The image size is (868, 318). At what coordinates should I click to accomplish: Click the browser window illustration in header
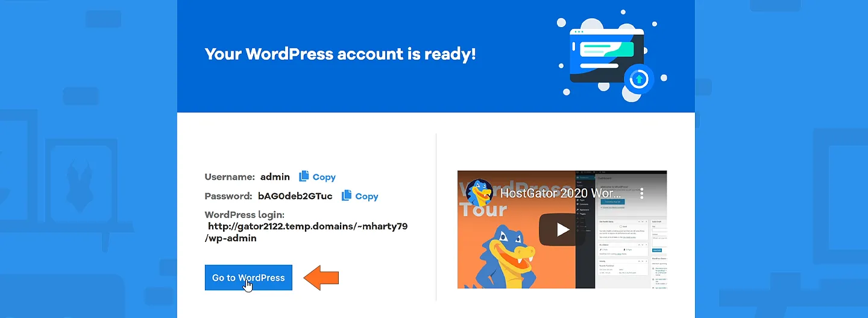606,56
